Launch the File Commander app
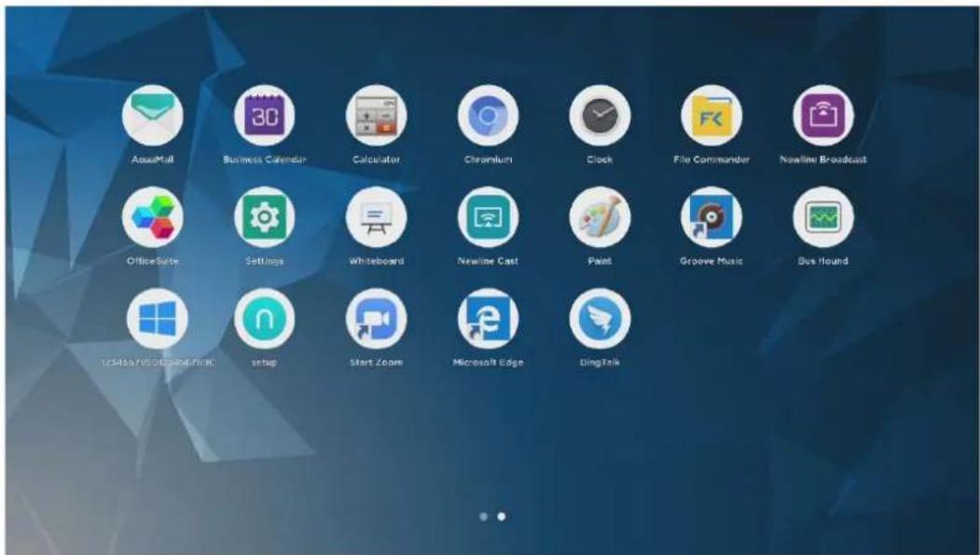The image size is (980, 555). [x=711, y=116]
